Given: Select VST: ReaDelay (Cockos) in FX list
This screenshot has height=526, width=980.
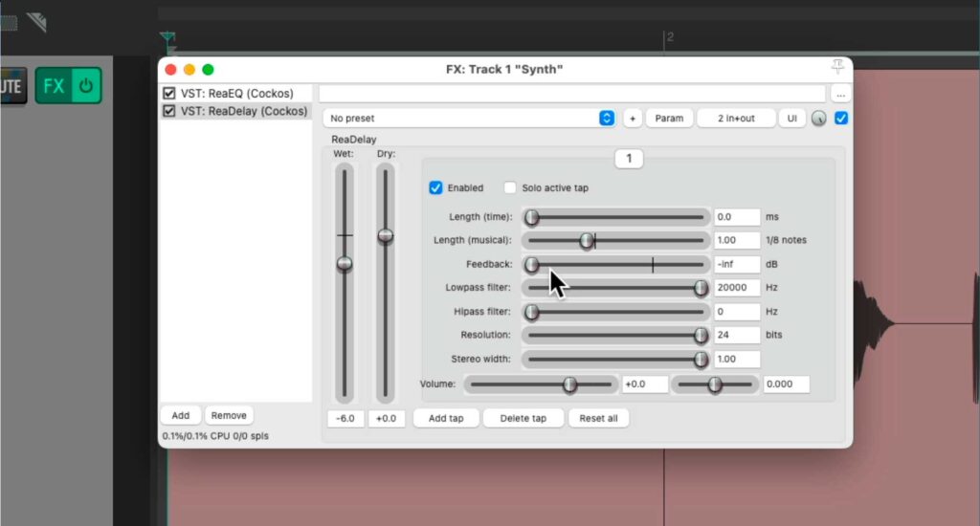Looking at the screenshot, I should 244,111.
